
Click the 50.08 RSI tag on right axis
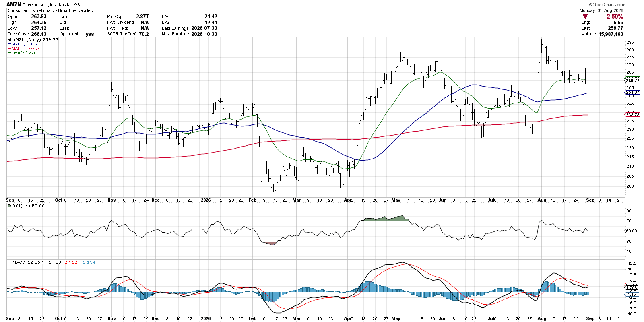(632, 231)
